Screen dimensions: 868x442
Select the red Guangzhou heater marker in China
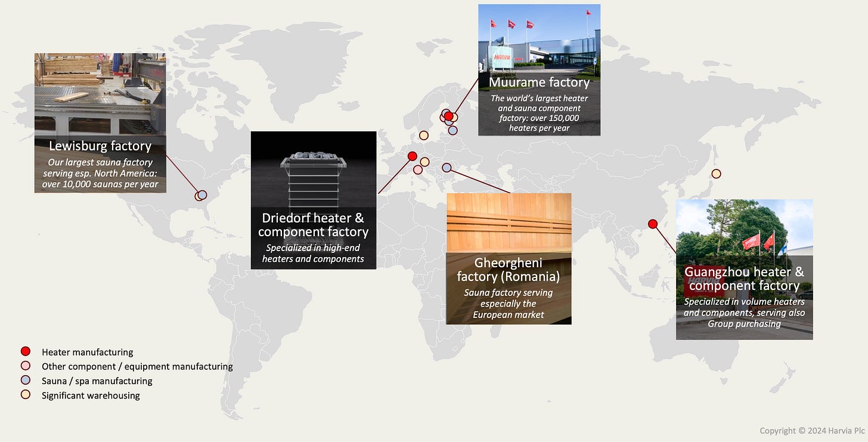click(x=653, y=224)
